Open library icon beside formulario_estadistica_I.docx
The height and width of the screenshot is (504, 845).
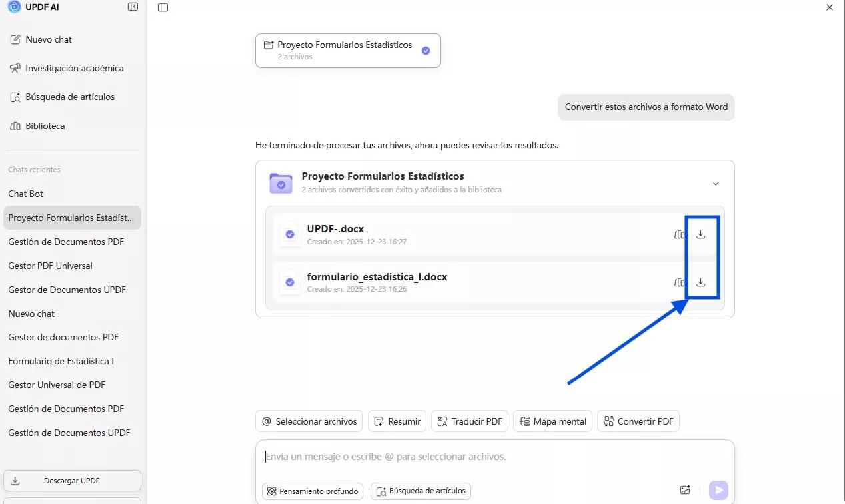(x=679, y=282)
